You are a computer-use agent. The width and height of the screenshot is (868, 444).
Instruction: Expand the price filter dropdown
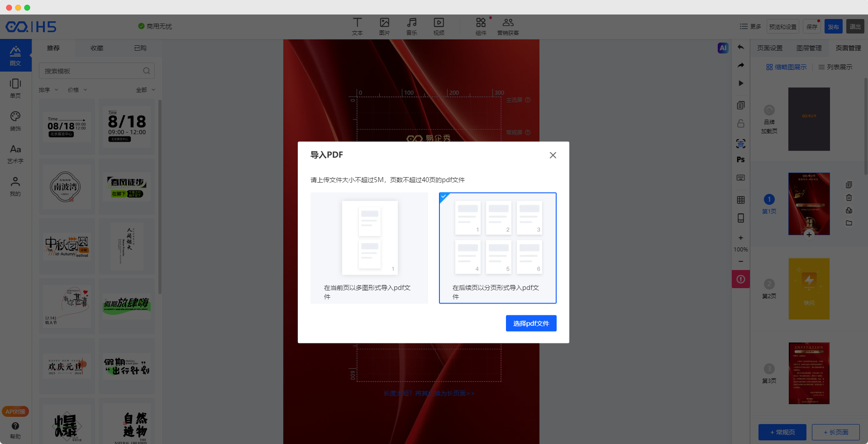point(77,90)
